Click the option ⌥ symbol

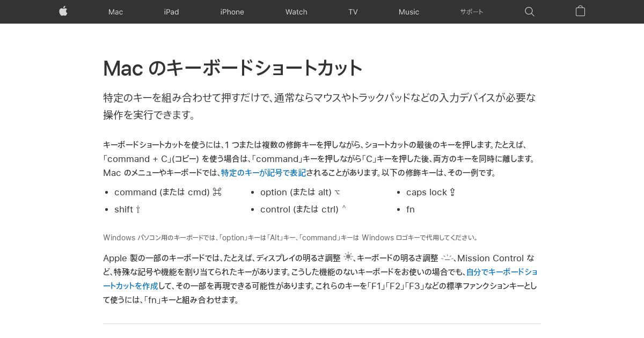coord(337,193)
